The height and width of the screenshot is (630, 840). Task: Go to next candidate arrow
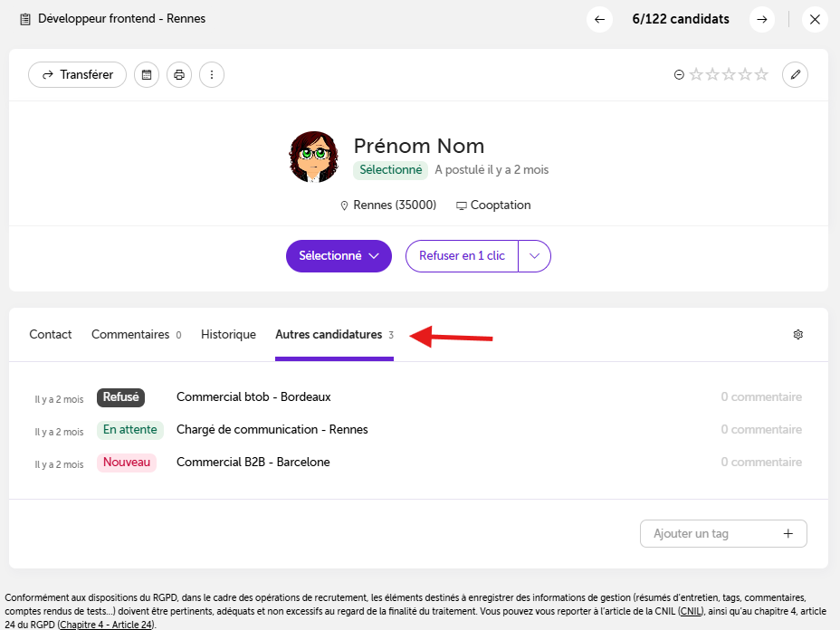762,20
